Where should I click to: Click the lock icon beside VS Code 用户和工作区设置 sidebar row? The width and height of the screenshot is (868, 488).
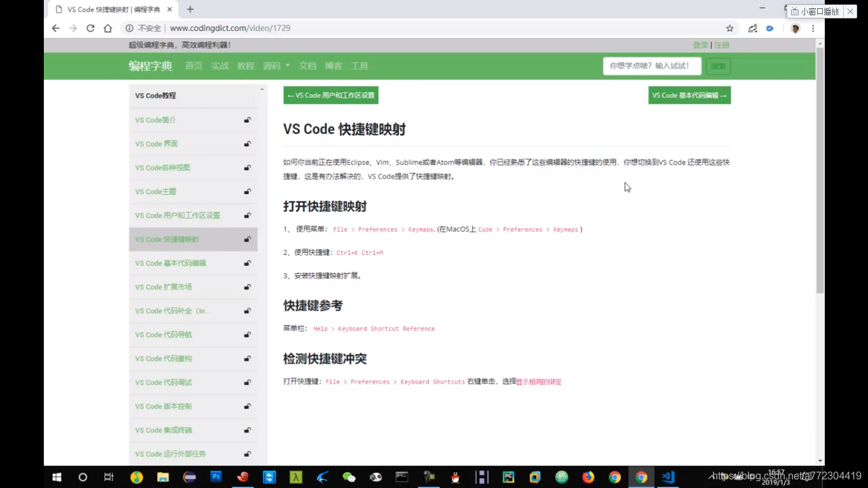tap(247, 215)
